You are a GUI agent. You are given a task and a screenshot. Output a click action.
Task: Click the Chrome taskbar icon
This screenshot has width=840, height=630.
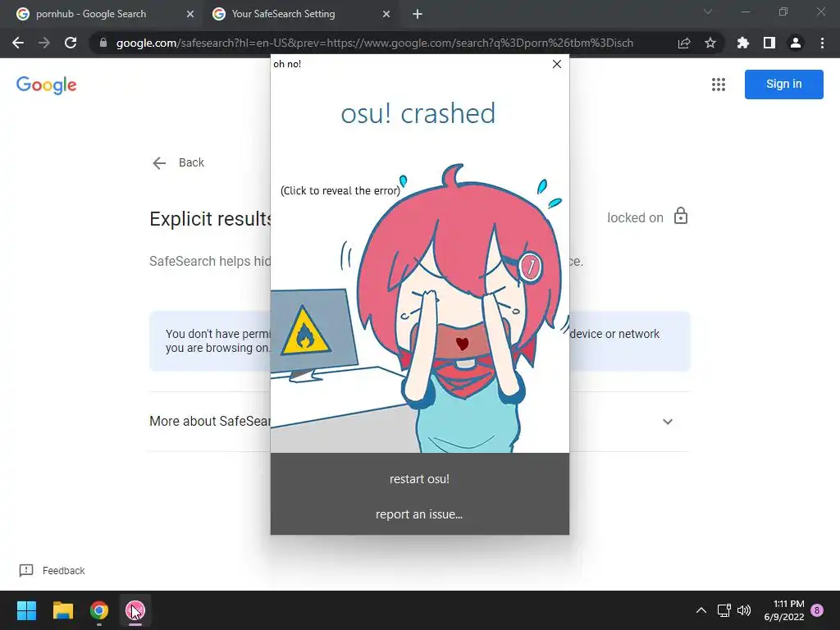pos(99,610)
